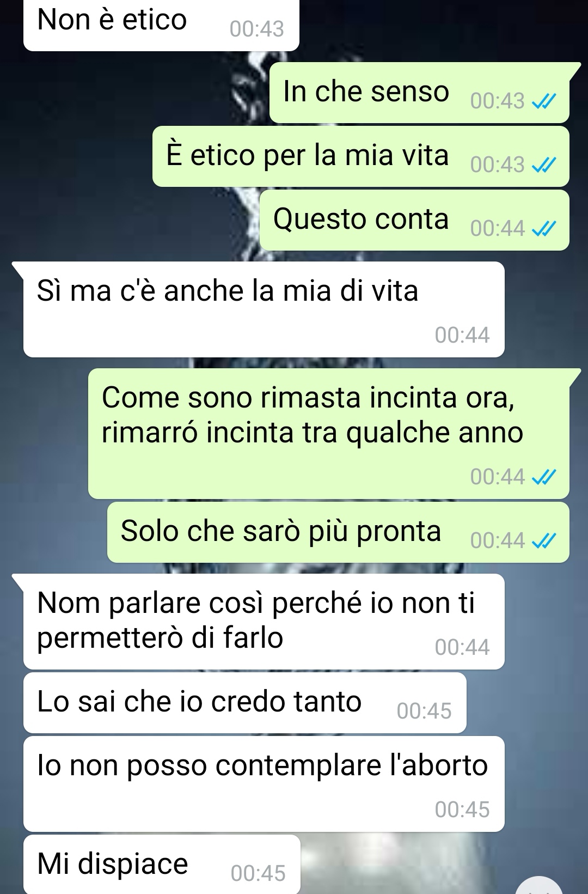This screenshot has width=588, height=894.
Task: Select the 'In che senso' message
Action: pos(419,93)
